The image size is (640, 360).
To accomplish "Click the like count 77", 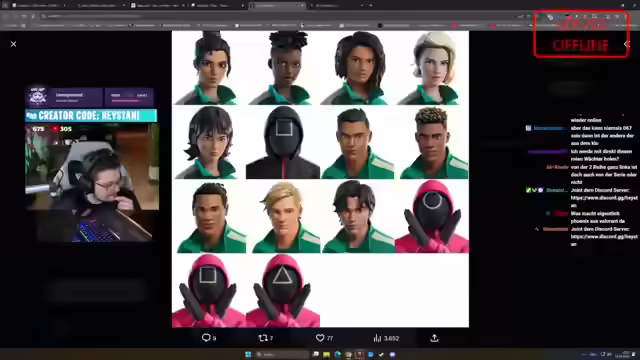I will click(x=330, y=338).
